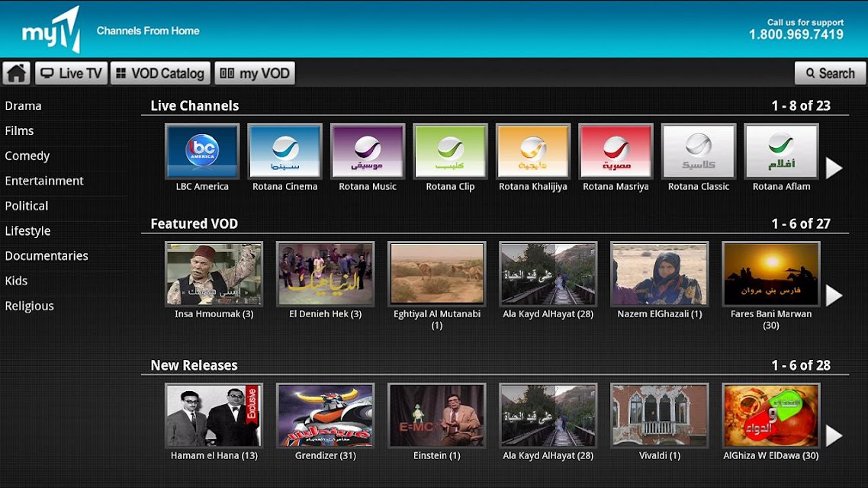Select the Drama category
The image size is (868, 488).
(x=23, y=106)
